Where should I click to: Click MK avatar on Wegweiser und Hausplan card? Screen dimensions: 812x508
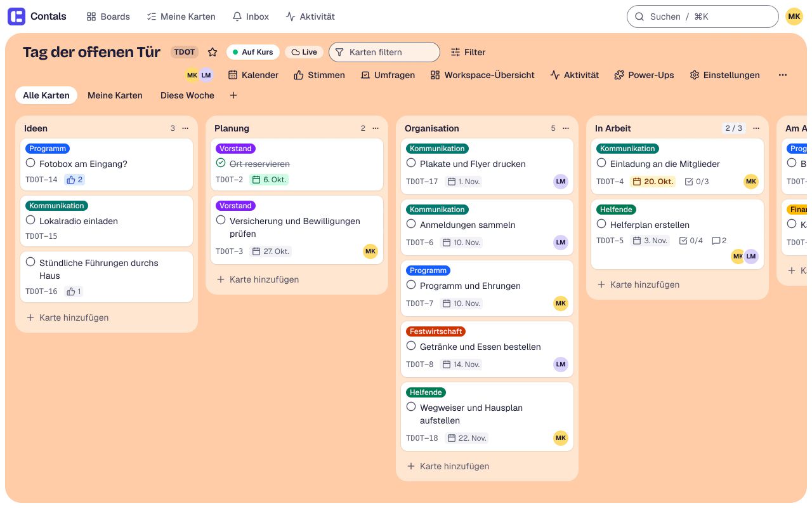click(x=560, y=438)
